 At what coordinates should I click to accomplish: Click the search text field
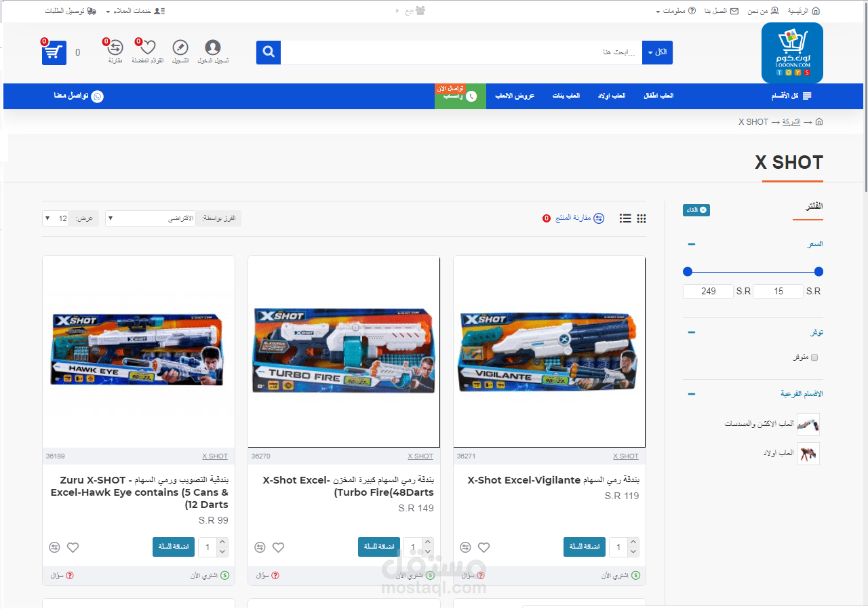click(x=461, y=52)
